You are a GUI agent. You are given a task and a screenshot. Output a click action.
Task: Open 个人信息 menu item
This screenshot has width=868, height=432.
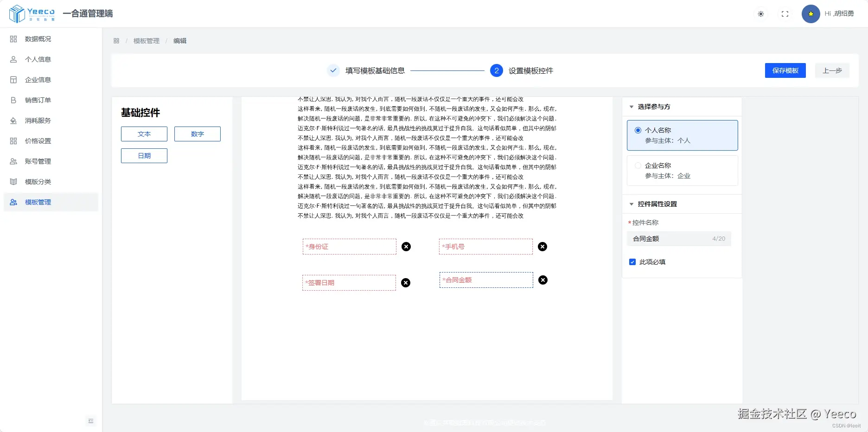point(51,59)
